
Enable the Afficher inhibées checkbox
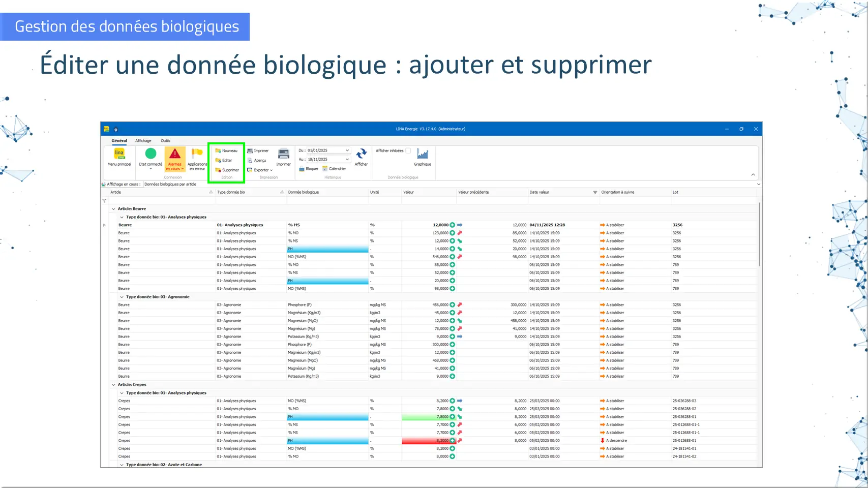[408, 151]
